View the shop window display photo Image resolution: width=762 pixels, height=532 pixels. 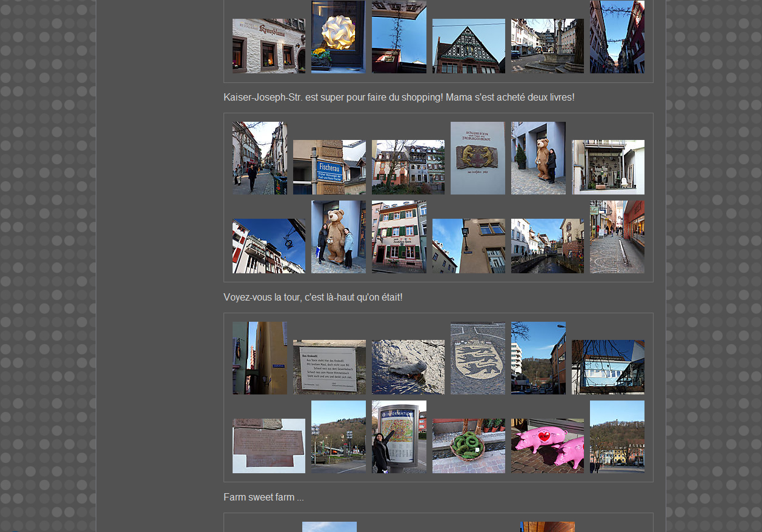[x=608, y=167]
